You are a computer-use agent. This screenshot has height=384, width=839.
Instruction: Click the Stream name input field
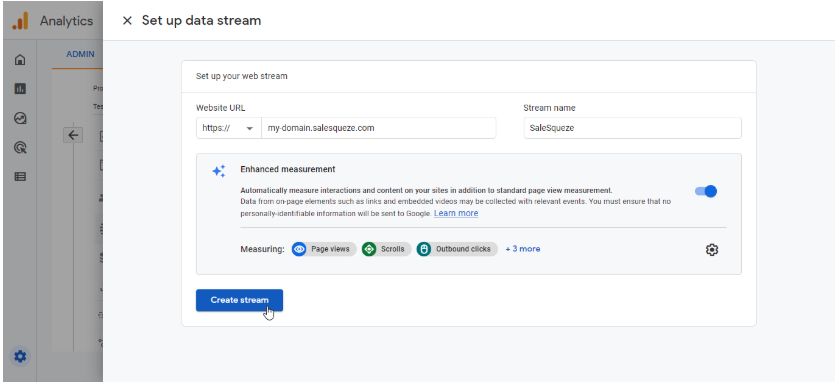click(x=632, y=128)
